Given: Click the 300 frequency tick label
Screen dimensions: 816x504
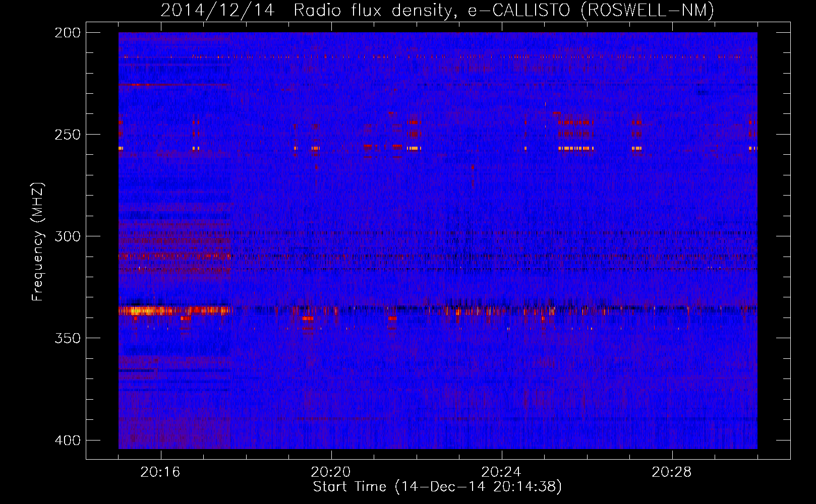Looking at the screenshot, I should point(67,236).
